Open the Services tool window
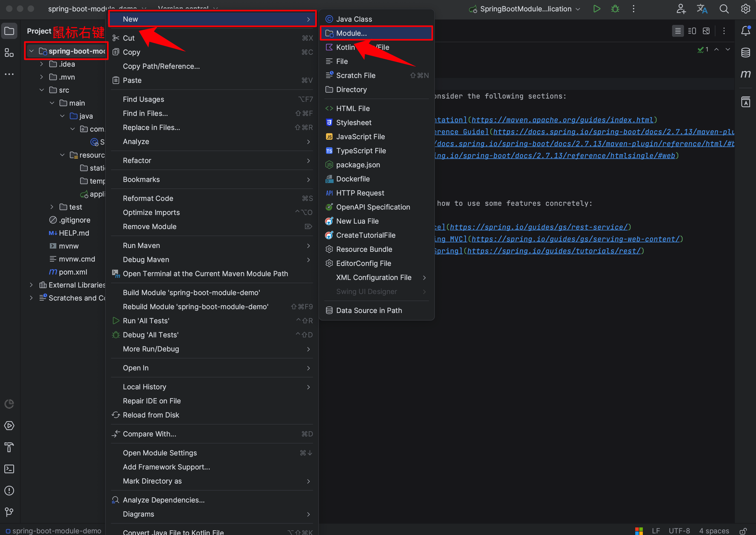This screenshot has width=756, height=535. (9, 426)
